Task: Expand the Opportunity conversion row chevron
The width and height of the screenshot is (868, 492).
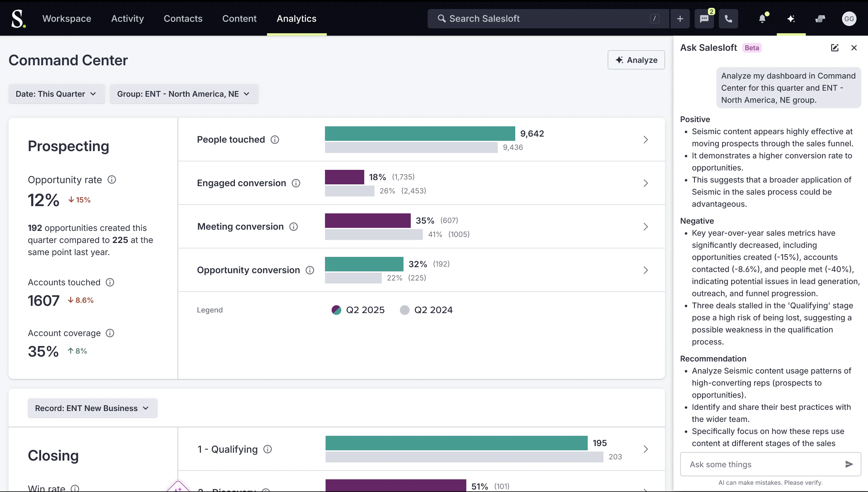Action: 645,270
